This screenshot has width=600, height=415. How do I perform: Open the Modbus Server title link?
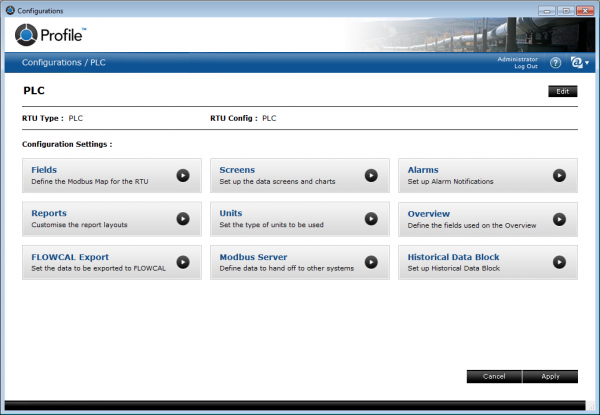pyautogui.click(x=253, y=257)
